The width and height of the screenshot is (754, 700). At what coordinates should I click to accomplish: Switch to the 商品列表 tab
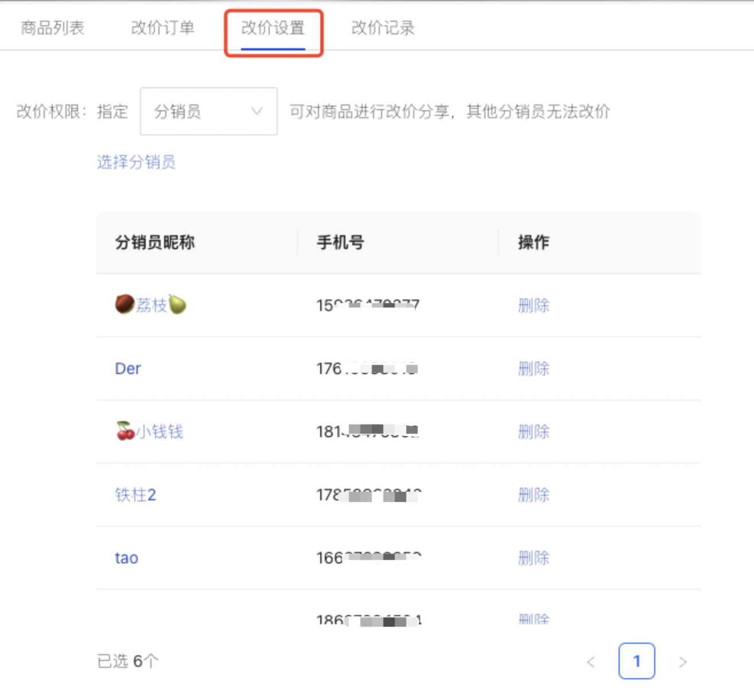pyautogui.click(x=53, y=28)
